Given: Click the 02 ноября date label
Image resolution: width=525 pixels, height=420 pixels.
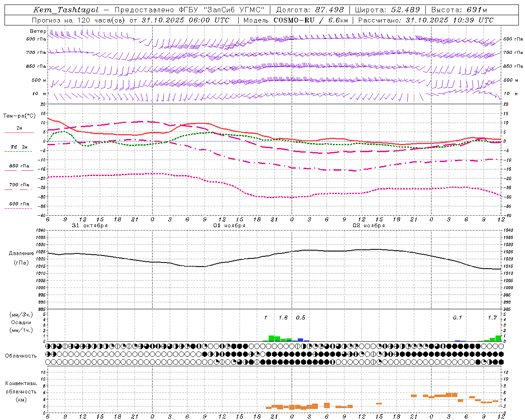Looking at the screenshot, I should point(369,226).
